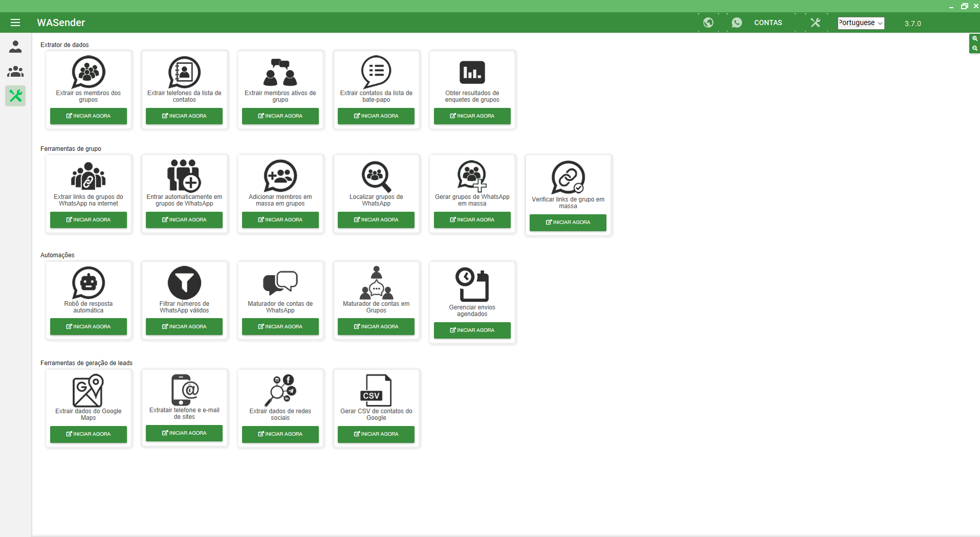
Task: Click the WhatsApp icon in the header
Action: 737,23
